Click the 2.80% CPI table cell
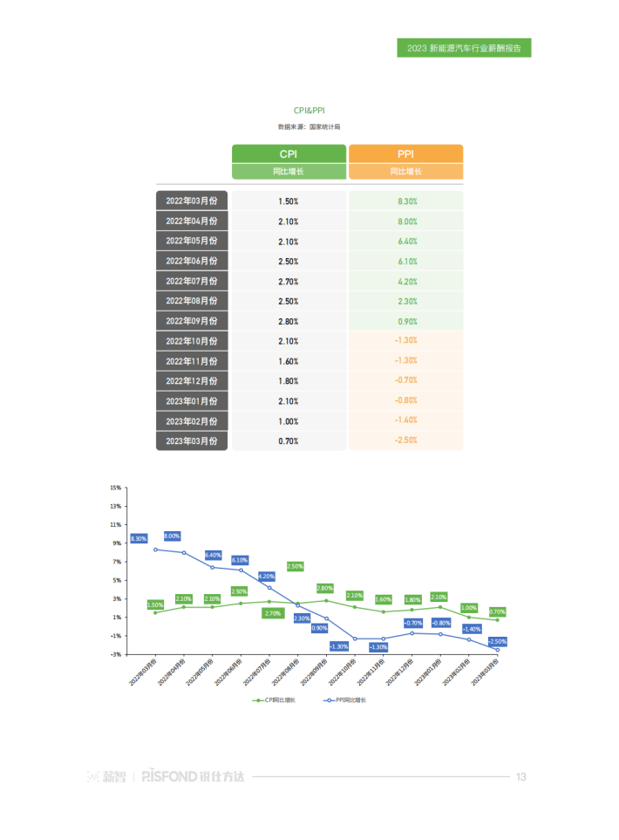The width and height of the screenshot is (619, 840). pos(289,321)
